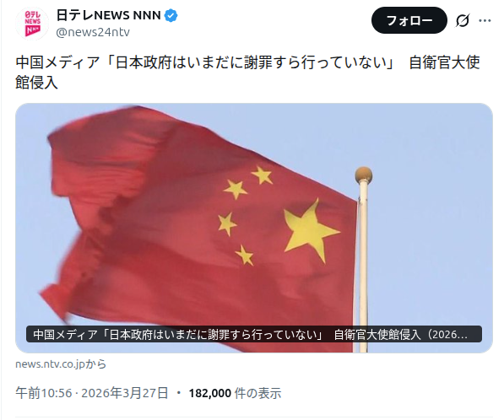Open the Chinese flag article thumbnail
Screen dimensions: 504x420
pos(254,228)
